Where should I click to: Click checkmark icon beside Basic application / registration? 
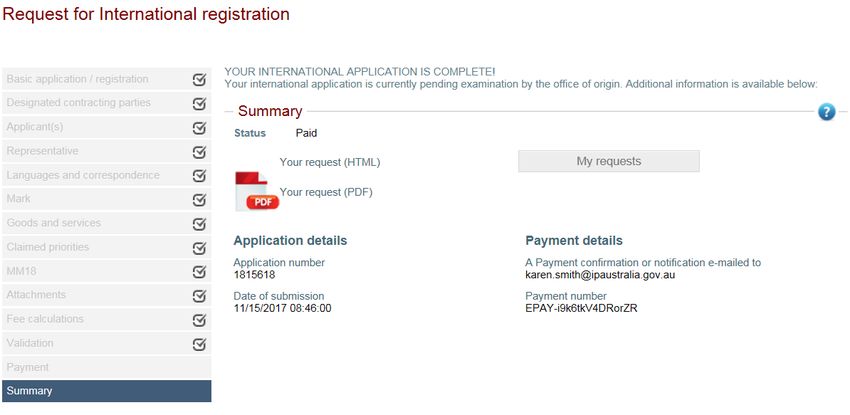(199, 80)
